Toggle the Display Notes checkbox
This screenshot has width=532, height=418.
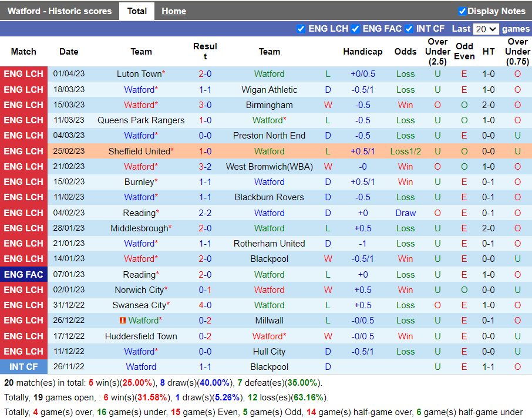pyautogui.click(x=462, y=11)
